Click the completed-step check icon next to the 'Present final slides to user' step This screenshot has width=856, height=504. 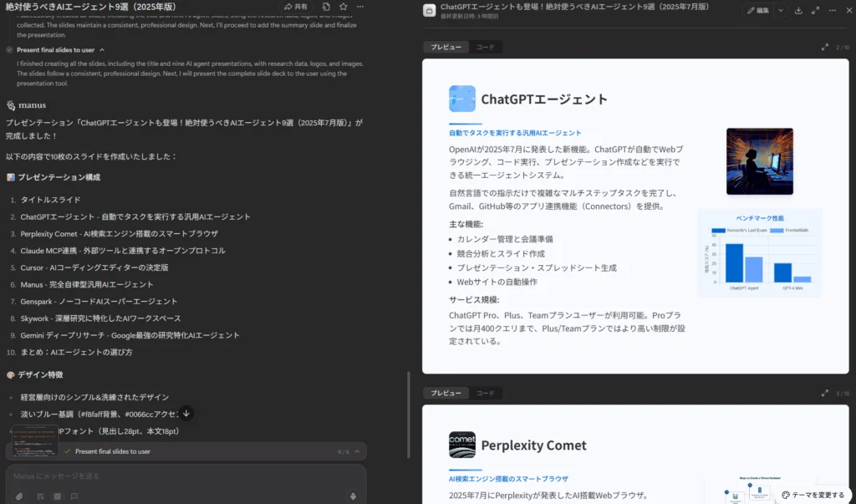pyautogui.click(x=9, y=49)
